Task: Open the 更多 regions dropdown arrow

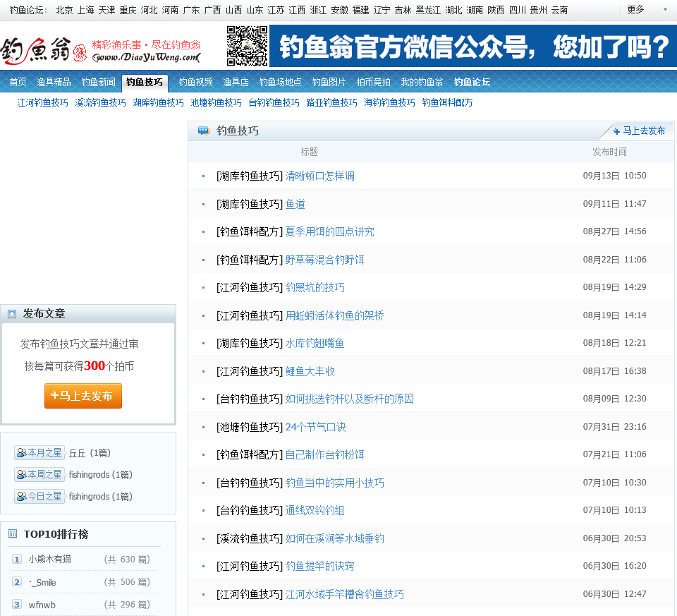Action: tap(664, 9)
